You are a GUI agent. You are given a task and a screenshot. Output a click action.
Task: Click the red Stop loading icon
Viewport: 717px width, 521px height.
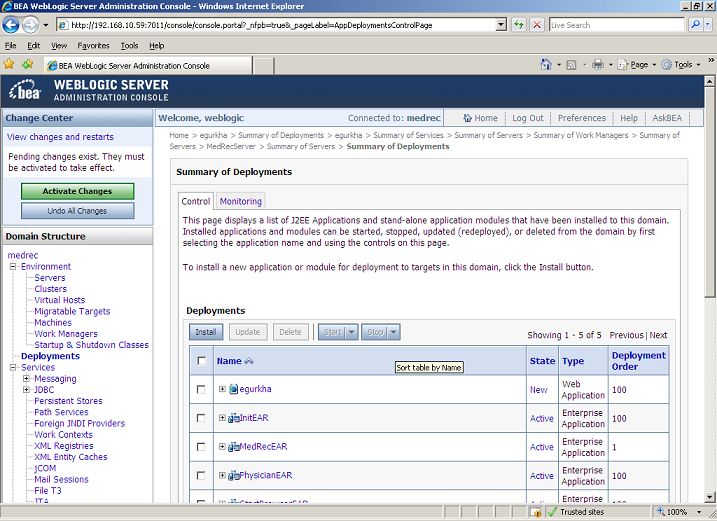[x=537, y=25]
